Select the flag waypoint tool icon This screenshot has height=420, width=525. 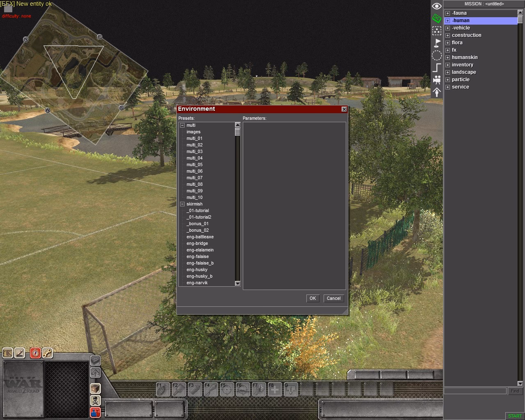click(x=437, y=43)
